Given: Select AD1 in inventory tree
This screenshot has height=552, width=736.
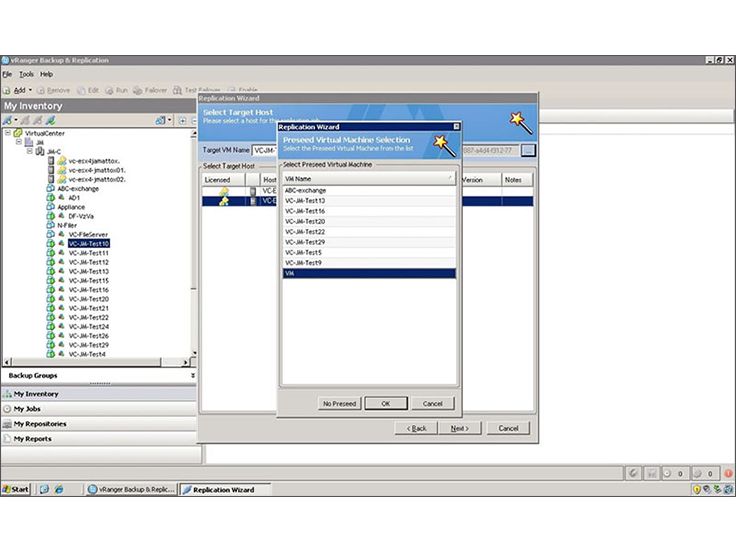Looking at the screenshot, I should click(x=74, y=198).
